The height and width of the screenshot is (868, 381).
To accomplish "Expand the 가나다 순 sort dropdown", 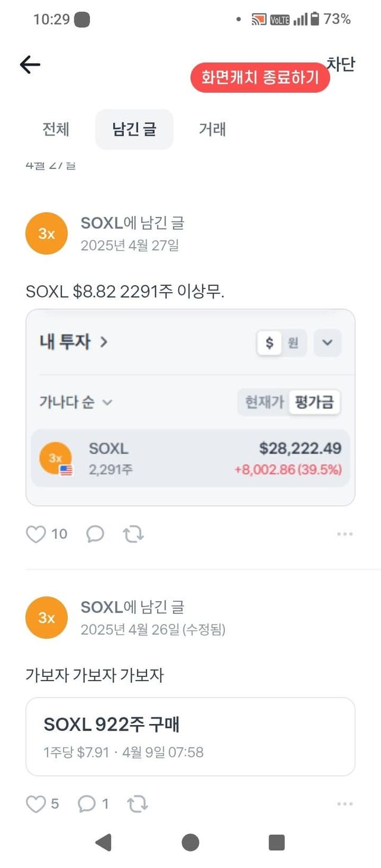I will (76, 402).
